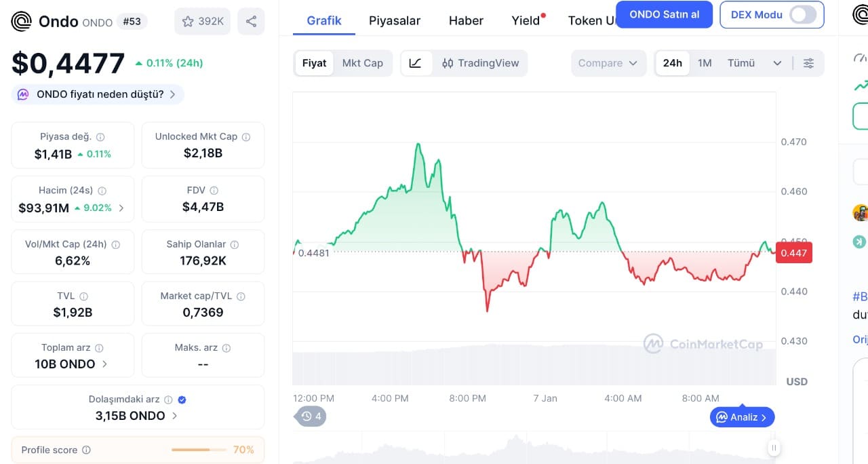Toggle the star watchlist icon
The image size is (868, 464).
pyautogui.click(x=188, y=21)
